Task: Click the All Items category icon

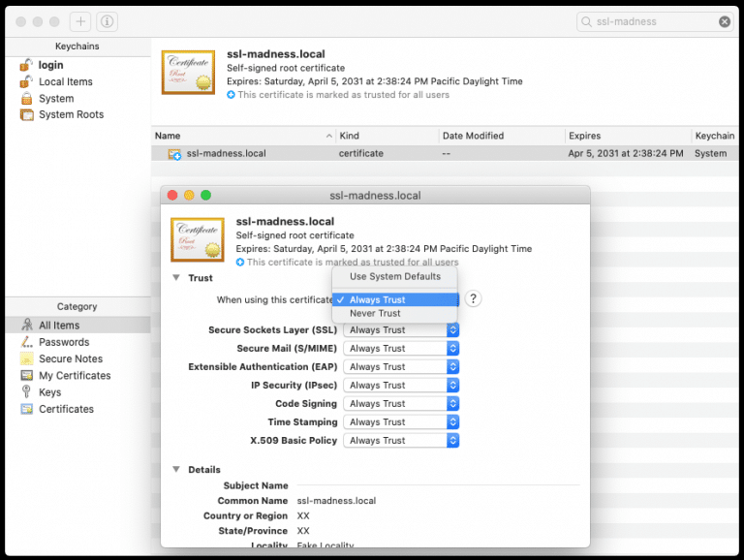Action: tap(27, 325)
